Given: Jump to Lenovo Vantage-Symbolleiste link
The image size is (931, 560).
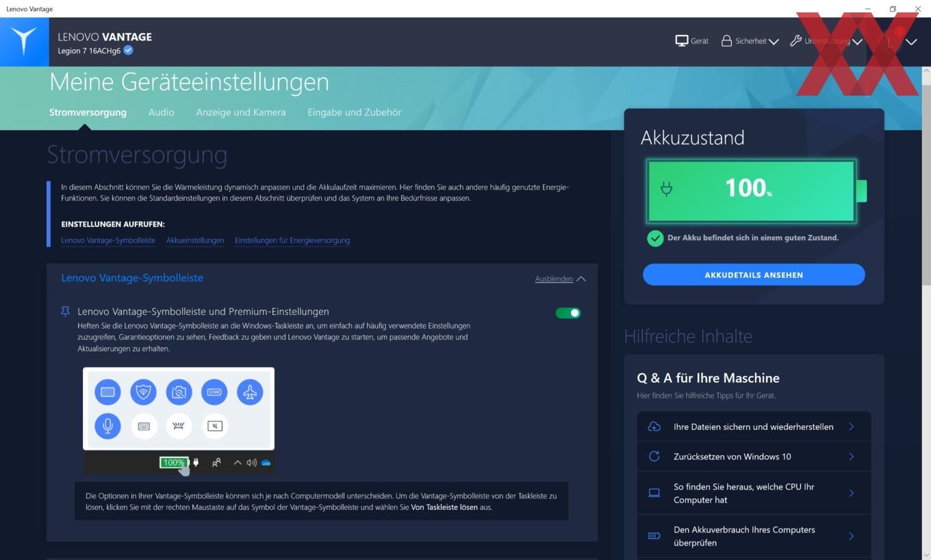Looking at the screenshot, I should [108, 240].
